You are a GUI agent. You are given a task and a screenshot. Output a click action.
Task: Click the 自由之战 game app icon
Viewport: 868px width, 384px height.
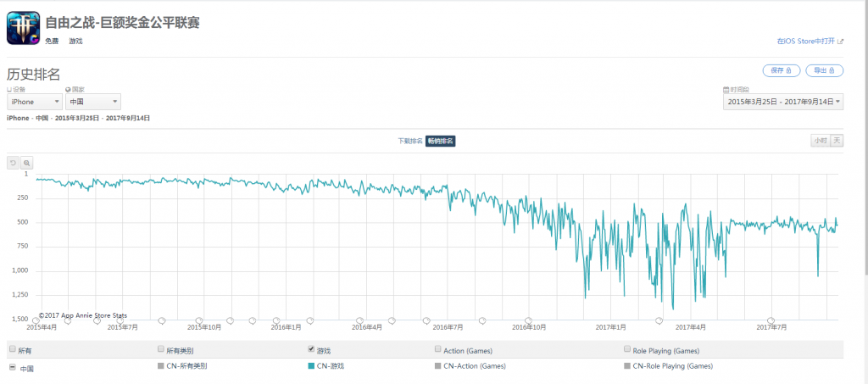[23, 29]
